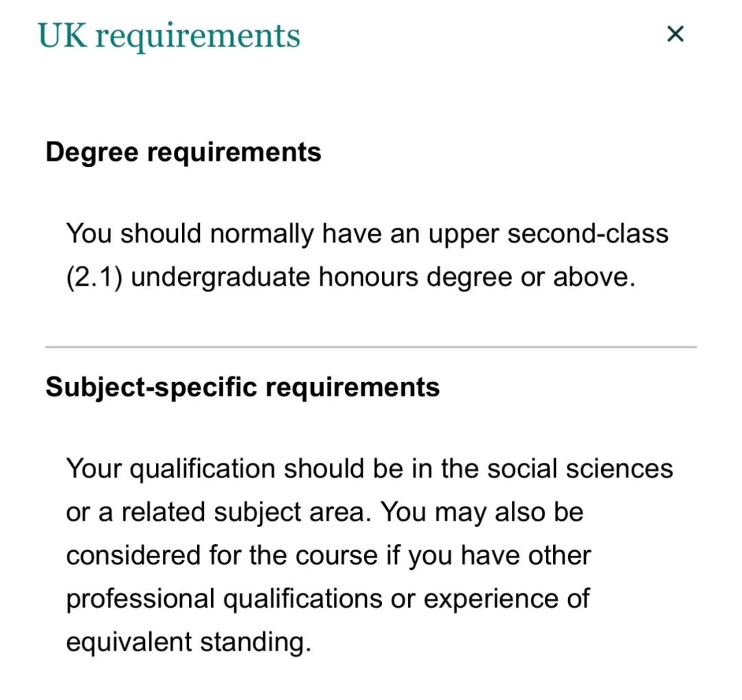Click 'You may also be' text
Viewport: 742px width, 700px height.
pyautogui.click(x=482, y=513)
